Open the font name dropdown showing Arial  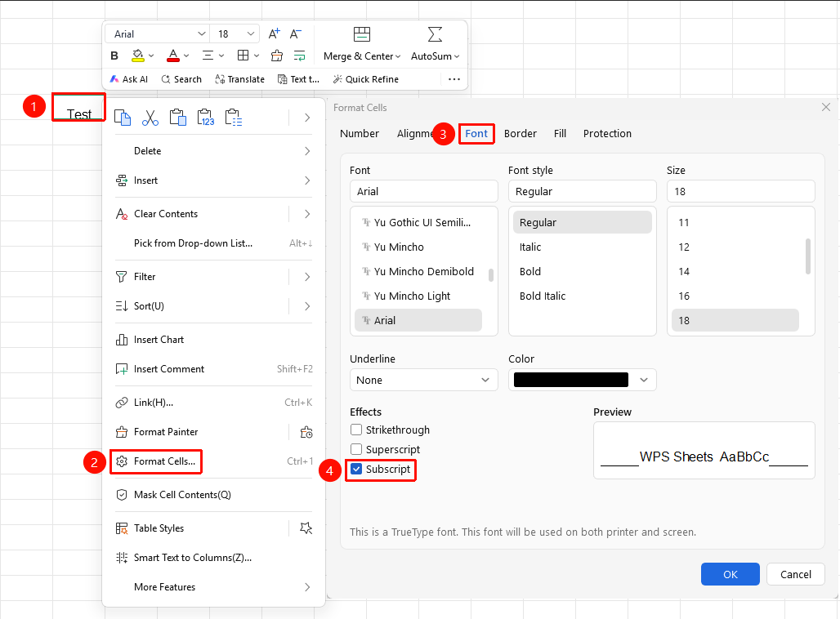(x=202, y=33)
